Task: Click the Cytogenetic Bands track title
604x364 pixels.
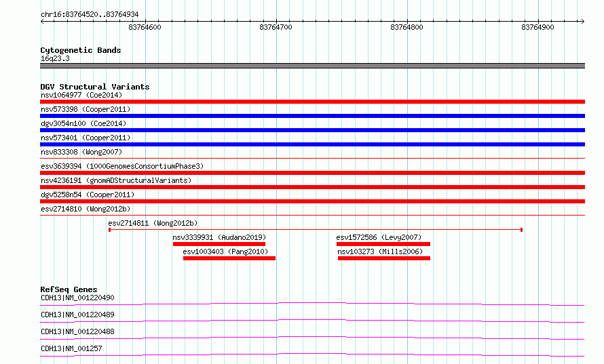Action: tap(81, 50)
